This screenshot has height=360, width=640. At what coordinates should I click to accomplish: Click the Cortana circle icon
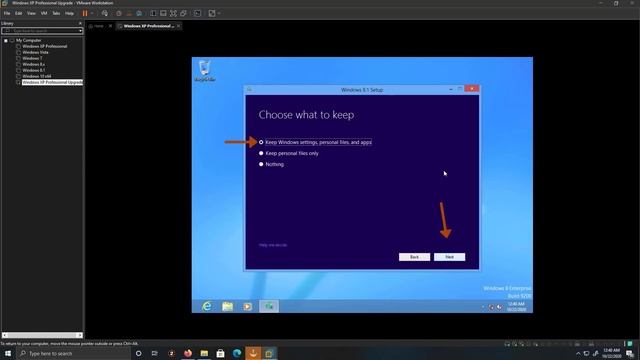tap(138, 353)
